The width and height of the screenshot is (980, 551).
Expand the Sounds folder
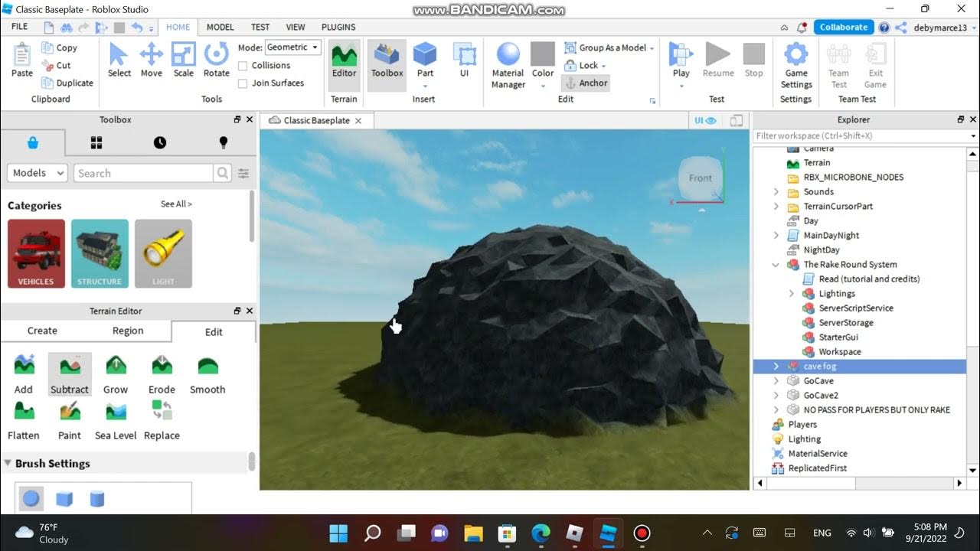pos(776,192)
